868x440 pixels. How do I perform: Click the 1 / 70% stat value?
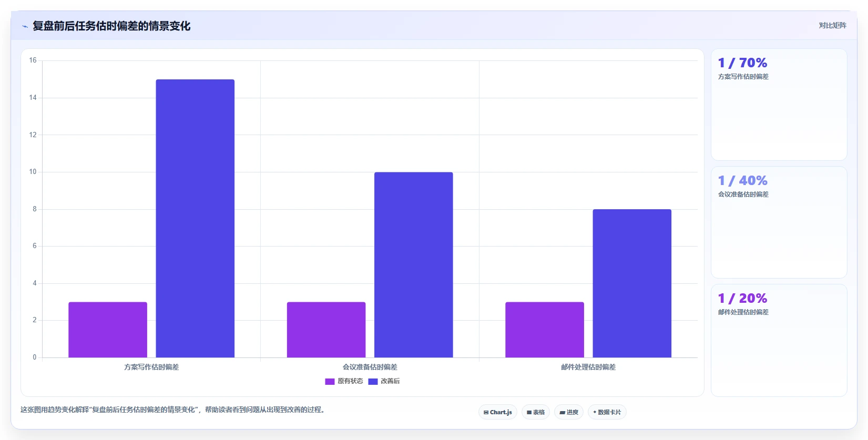click(x=742, y=63)
